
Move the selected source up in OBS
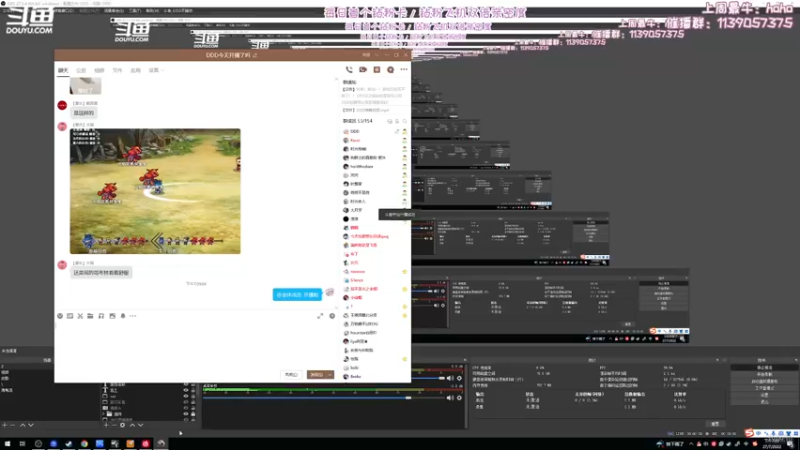(132, 425)
